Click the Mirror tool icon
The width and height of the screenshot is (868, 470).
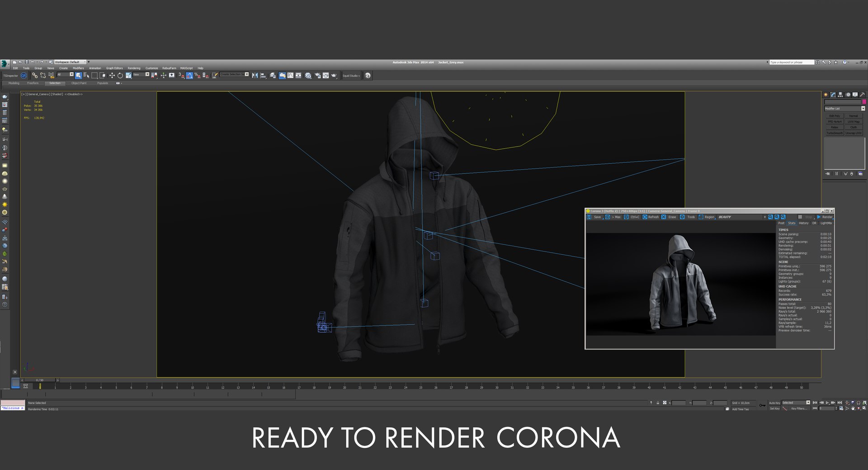(x=255, y=76)
